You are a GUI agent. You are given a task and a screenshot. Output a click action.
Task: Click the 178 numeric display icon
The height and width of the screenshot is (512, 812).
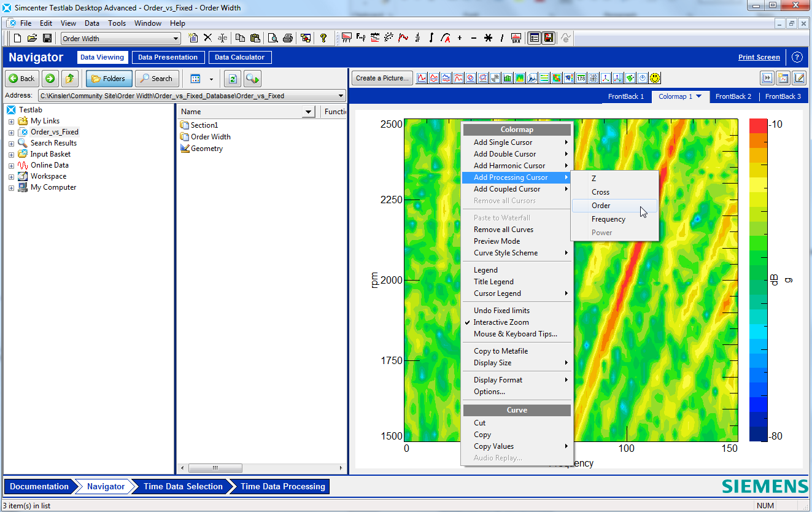[581, 78]
